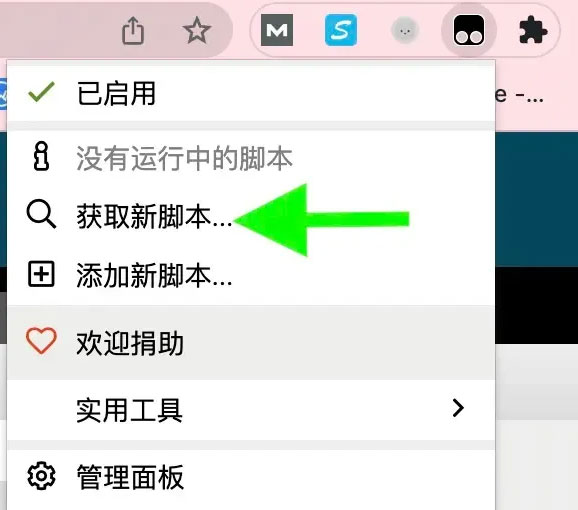Click the heart icon beside 欢迎捐助
Viewport: 578px width, 510px height.
click(41, 341)
